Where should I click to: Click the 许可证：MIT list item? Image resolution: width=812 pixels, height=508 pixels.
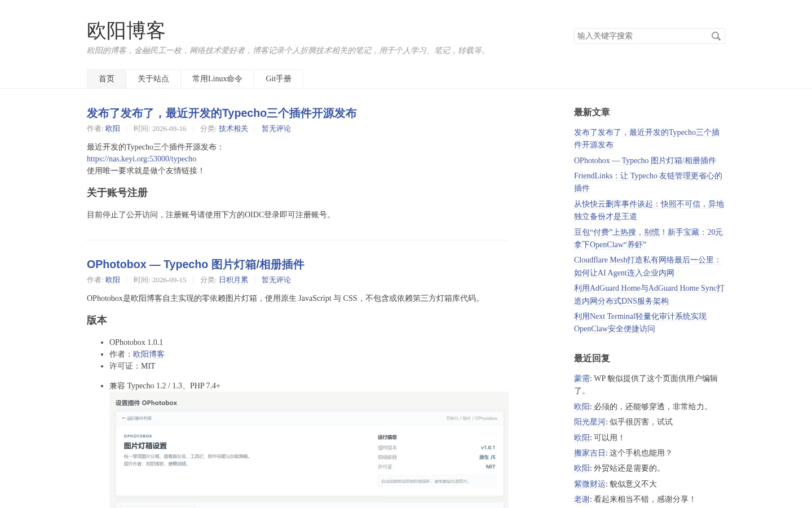point(133,366)
